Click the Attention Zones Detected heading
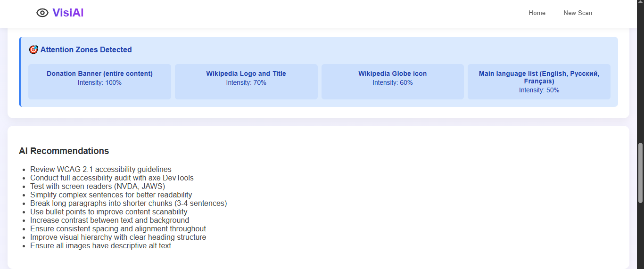This screenshot has height=269, width=644. coord(86,49)
